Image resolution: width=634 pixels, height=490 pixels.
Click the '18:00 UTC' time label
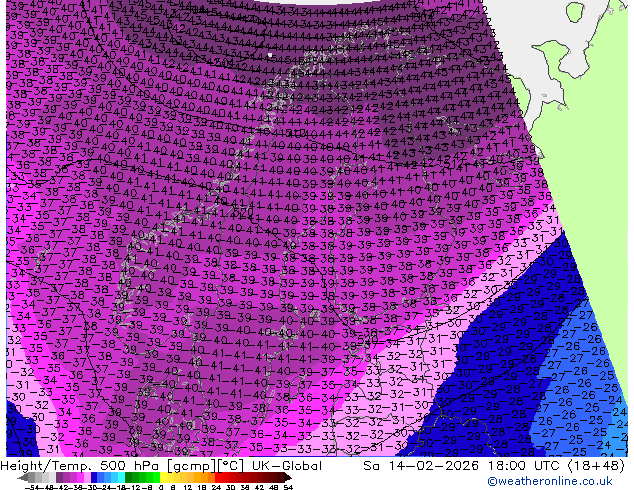525,466
